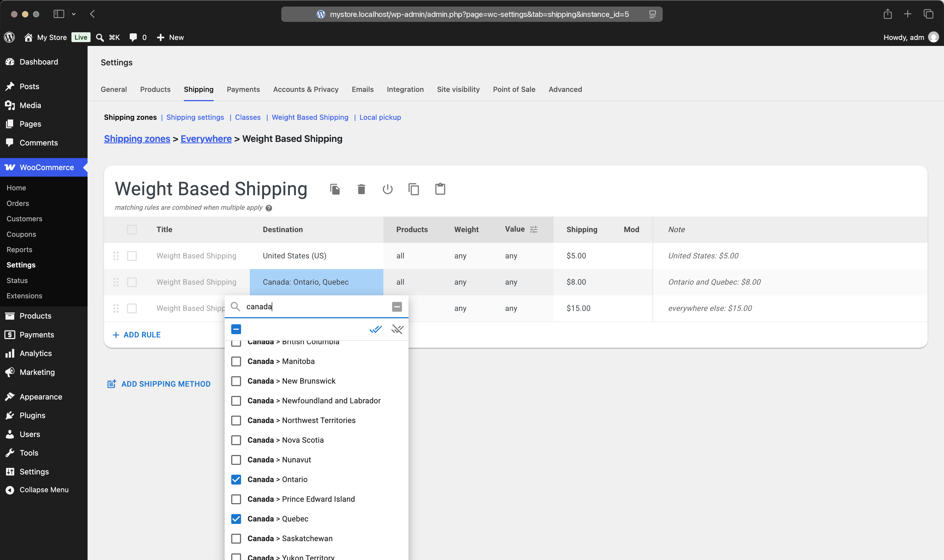Check the Canada Ontario Quebec rule checkbox

(132, 282)
